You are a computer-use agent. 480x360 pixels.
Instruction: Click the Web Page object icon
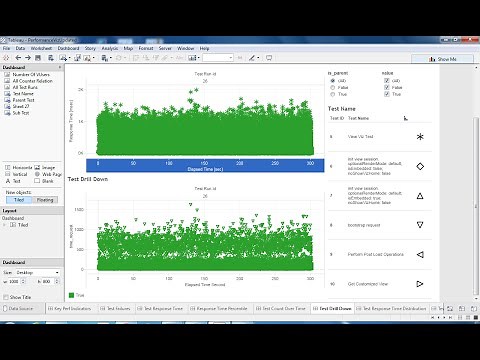(37, 174)
